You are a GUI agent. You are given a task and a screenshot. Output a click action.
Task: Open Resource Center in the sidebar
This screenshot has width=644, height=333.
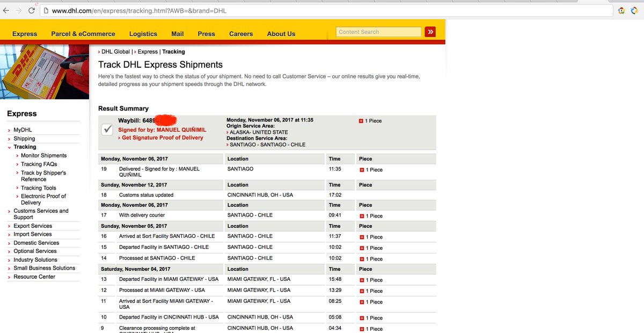tap(34, 277)
